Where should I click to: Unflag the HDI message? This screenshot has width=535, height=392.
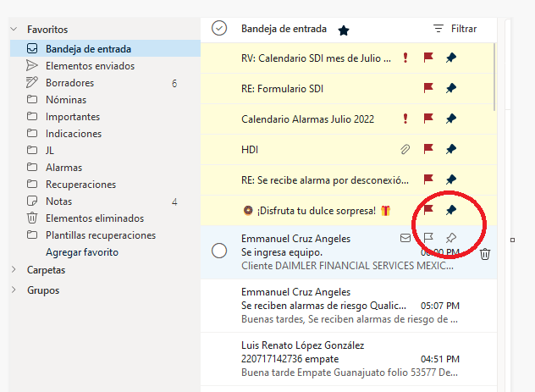pyautogui.click(x=428, y=149)
